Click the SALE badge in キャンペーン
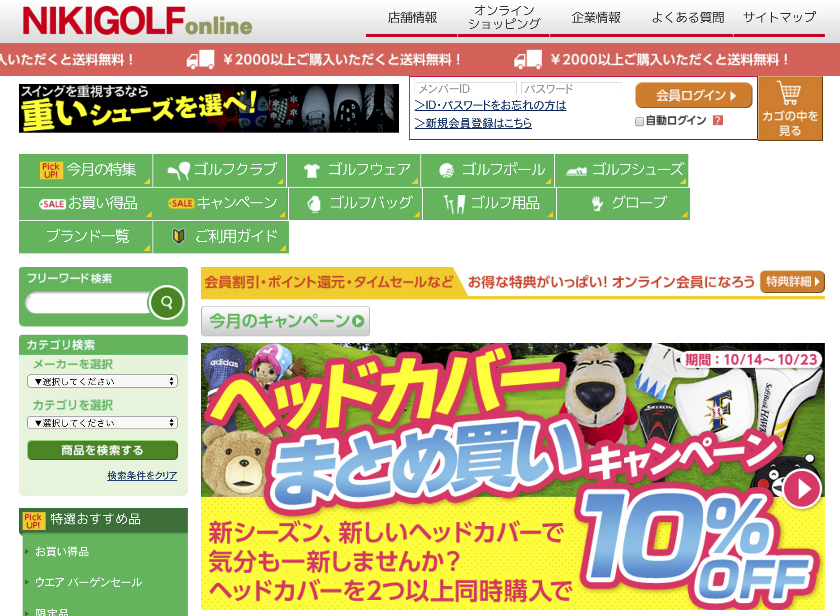The width and height of the screenshot is (840, 616). pyautogui.click(x=181, y=203)
